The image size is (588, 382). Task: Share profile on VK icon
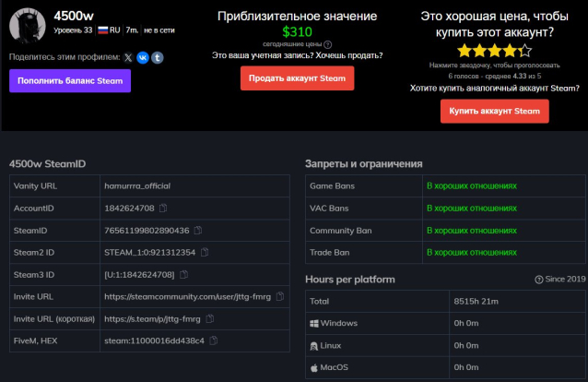[143, 57]
